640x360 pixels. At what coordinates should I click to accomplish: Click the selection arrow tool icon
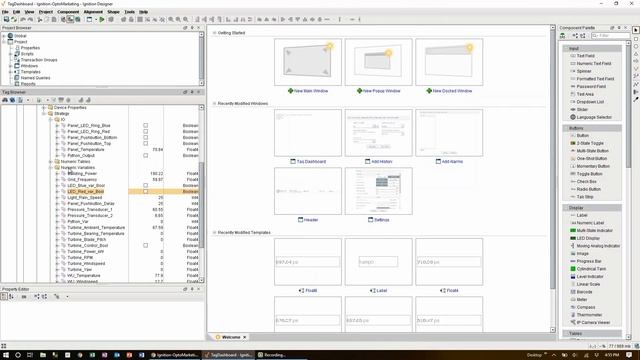pyautogui.click(x=636, y=30)
